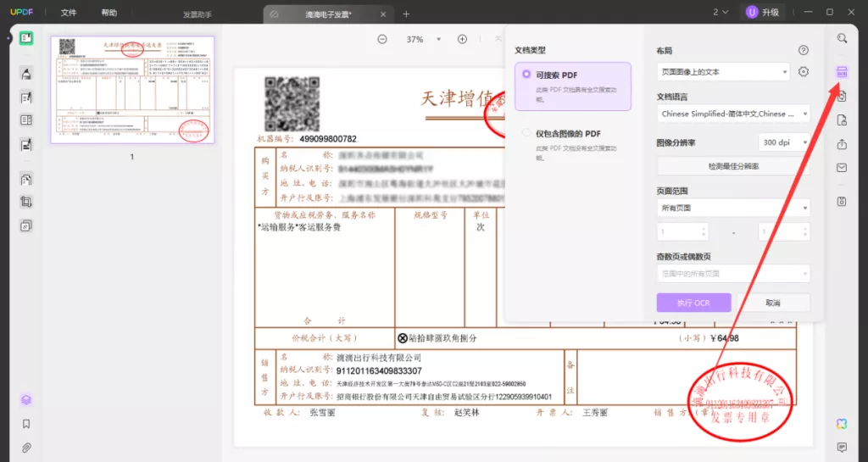
Task: Select 仅包含图像的 PDF document type
Action: 573,145
